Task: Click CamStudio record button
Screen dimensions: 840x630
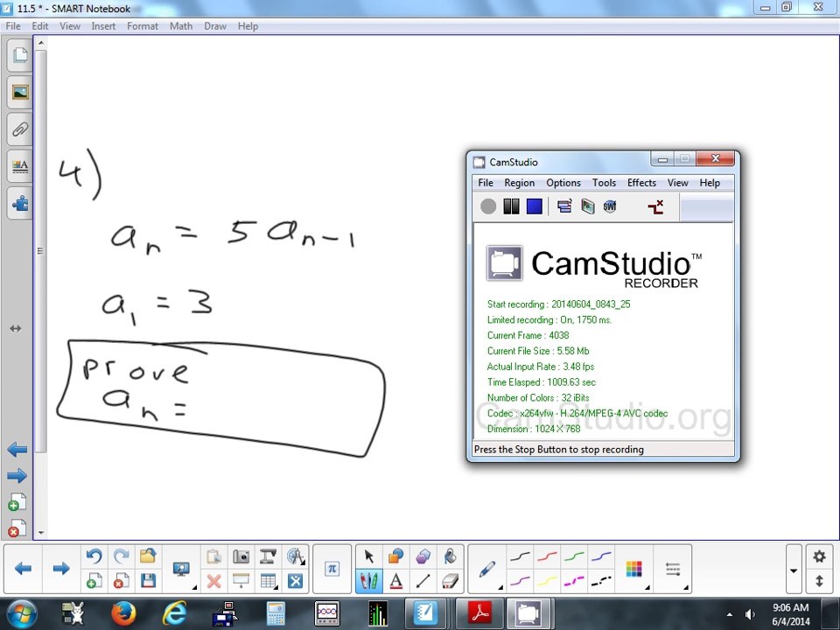Action: click(488, 206)
